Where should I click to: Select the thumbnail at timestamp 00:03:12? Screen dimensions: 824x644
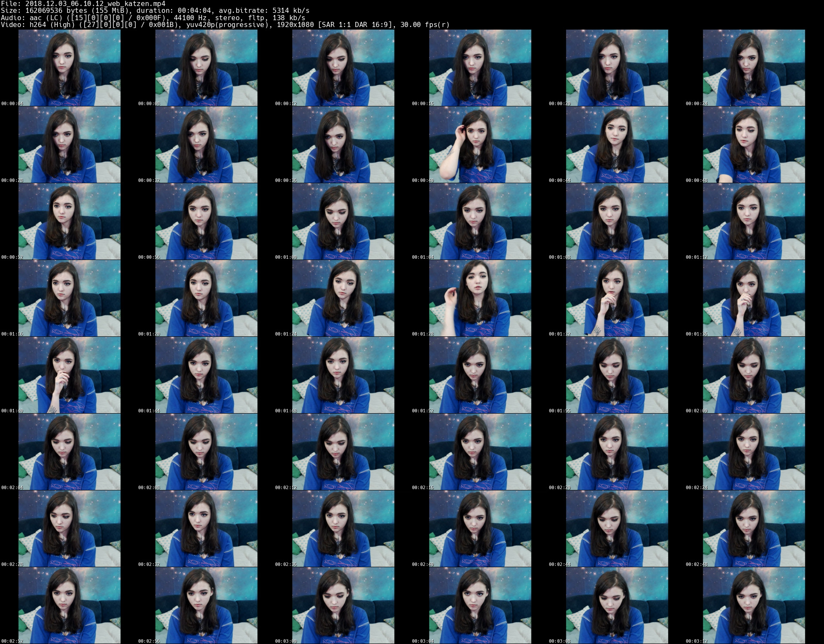pos(754,605)
